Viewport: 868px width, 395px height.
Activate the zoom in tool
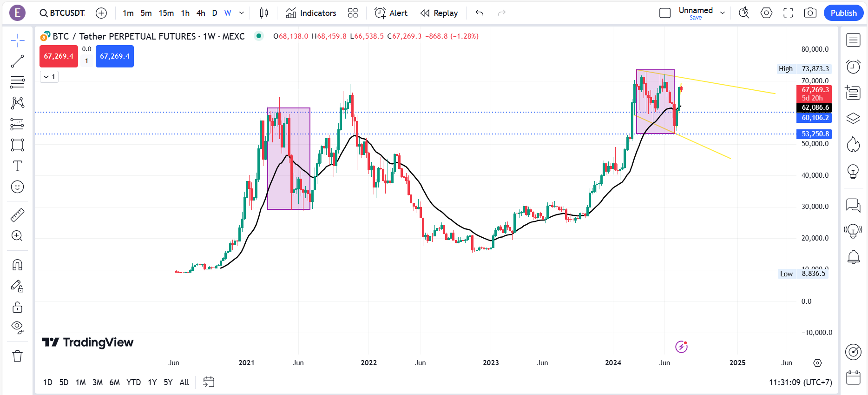pos(18,236)
